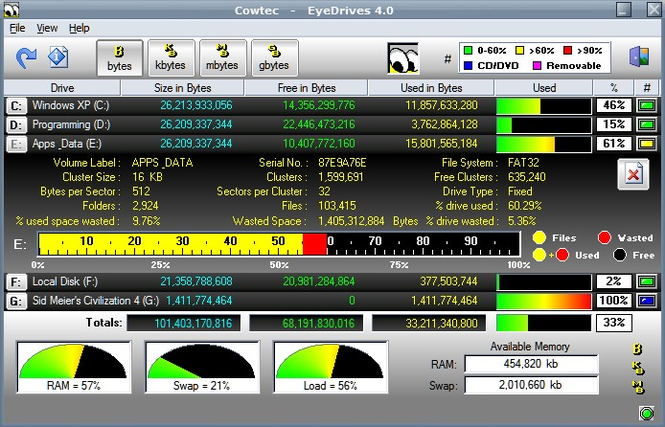Click the green status indicator for drive C:
This screenshot has height=427, width=665.
point(646,105)
